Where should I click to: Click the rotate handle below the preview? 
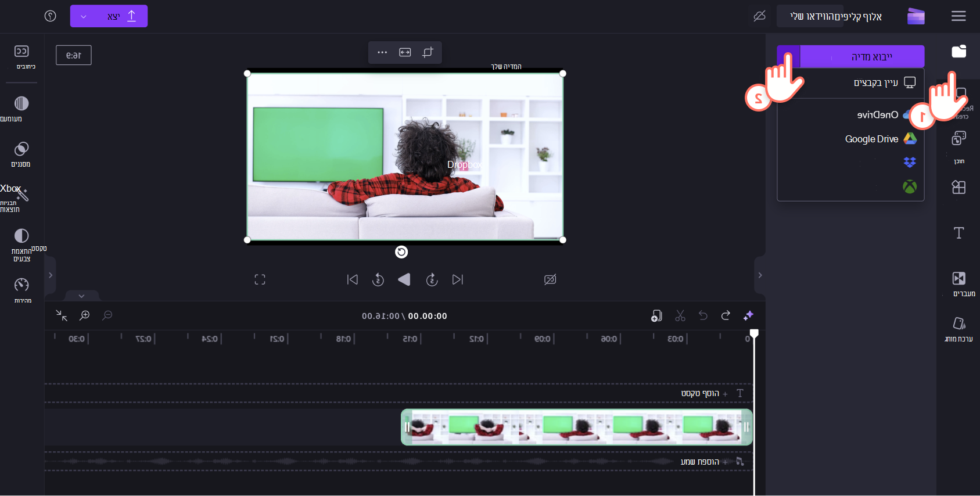click(x=401, y=252)
